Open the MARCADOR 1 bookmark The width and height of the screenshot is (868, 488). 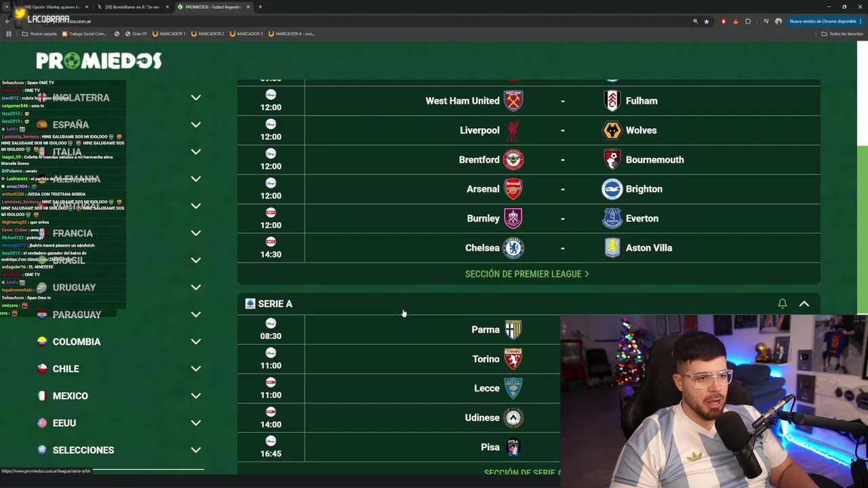point(169,33)
